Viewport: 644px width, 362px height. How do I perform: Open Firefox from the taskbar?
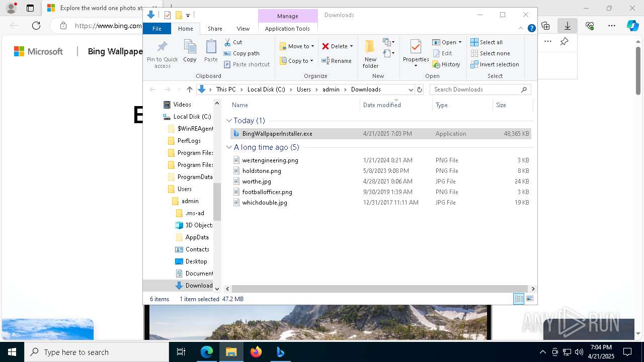click(x=256, y=352)
